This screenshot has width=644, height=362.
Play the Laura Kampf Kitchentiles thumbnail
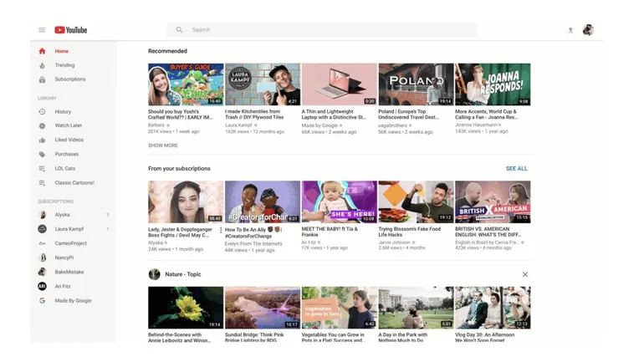pos(263,84)
